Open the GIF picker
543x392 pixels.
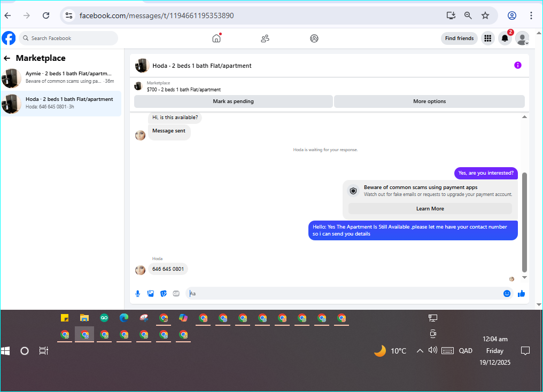176,294
